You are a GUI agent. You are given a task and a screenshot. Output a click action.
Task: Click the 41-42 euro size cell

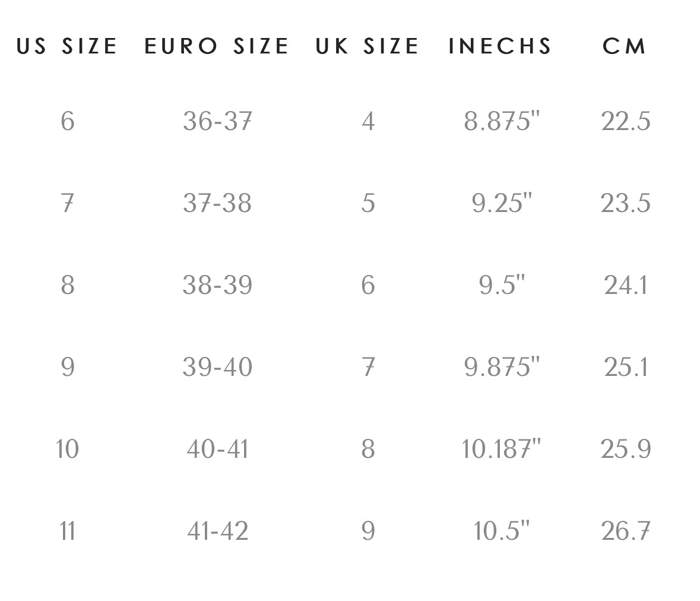click(x=217, y=532)
